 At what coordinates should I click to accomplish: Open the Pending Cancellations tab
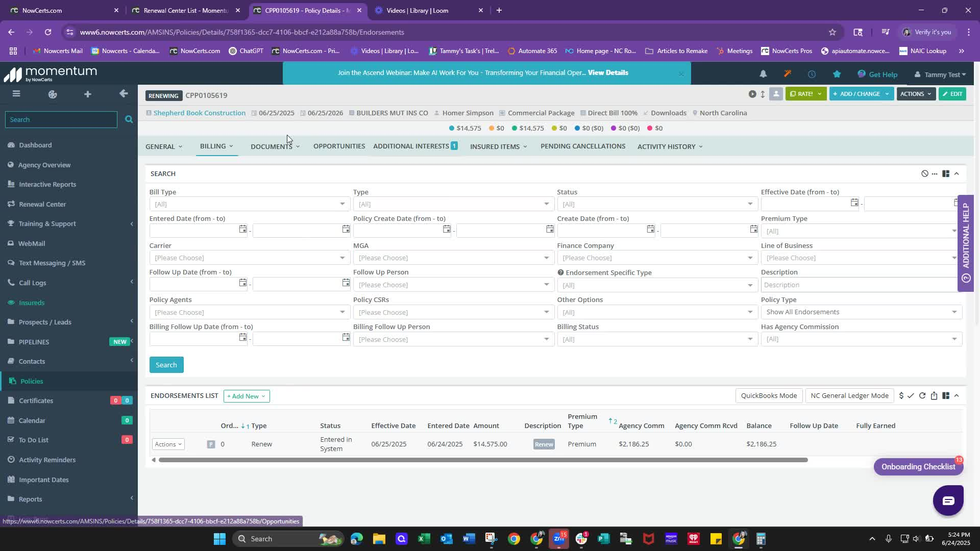(x=582, y=146)
